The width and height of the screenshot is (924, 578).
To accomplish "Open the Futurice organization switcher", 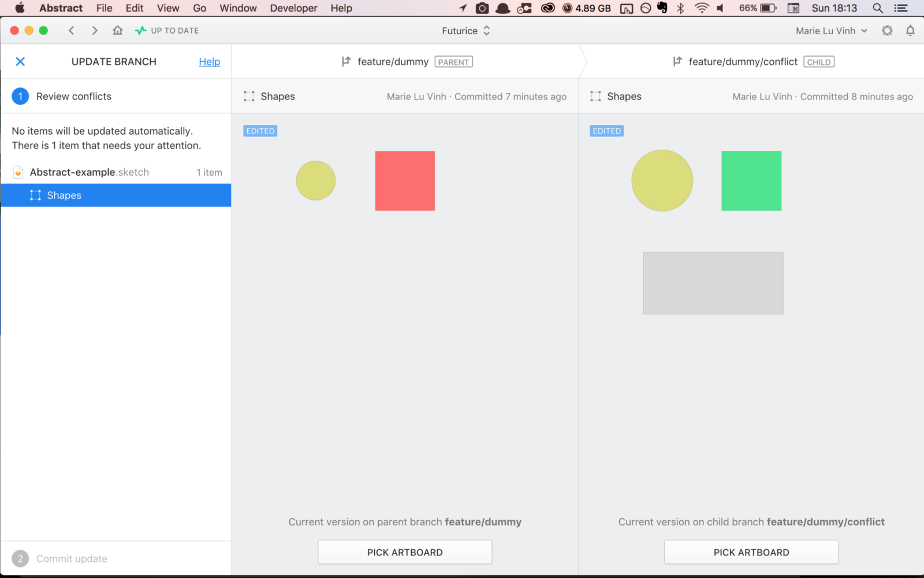I will [x=466, y=31].
